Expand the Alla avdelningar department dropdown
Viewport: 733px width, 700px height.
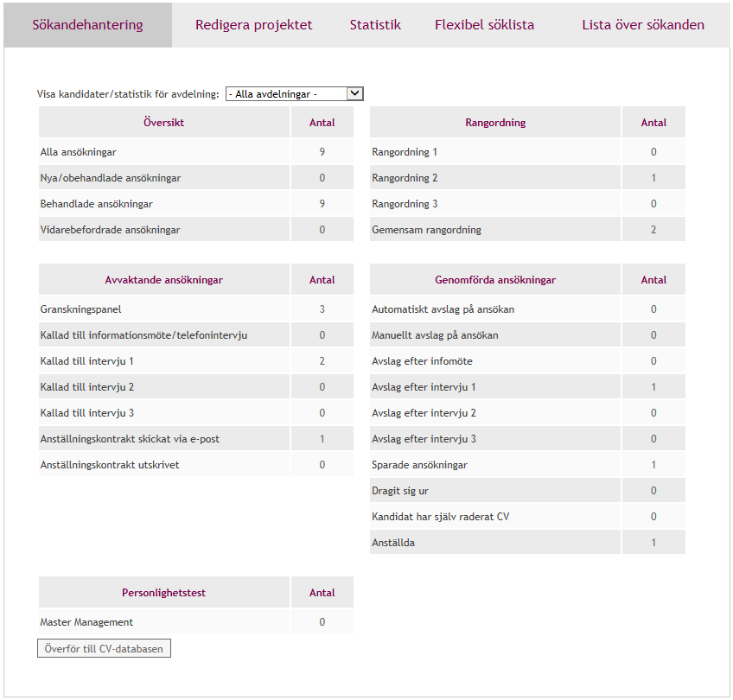295,94
